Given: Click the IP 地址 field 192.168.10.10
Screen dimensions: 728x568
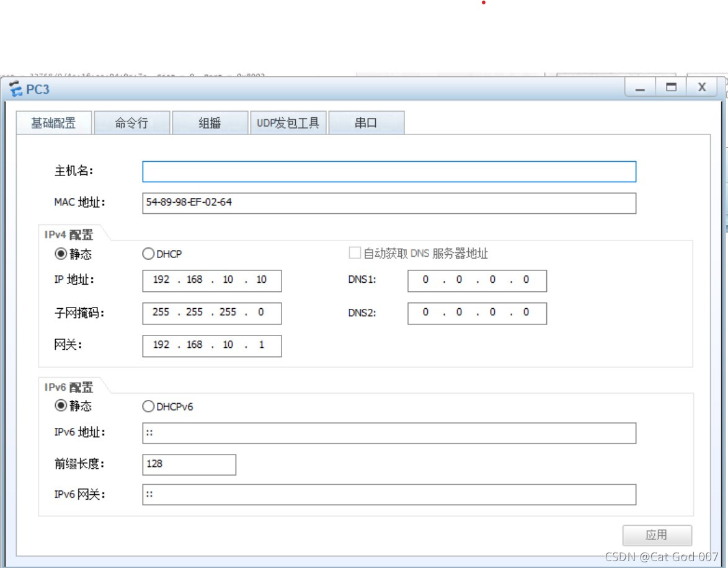Looking at the screenshot, I should click(x=211, y=280).
